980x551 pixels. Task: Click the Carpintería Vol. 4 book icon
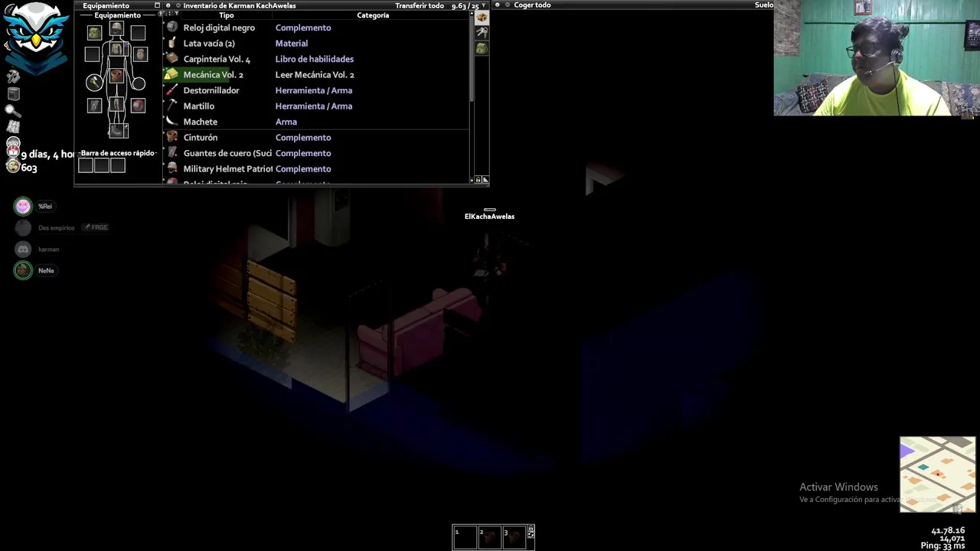pos(172,59)
